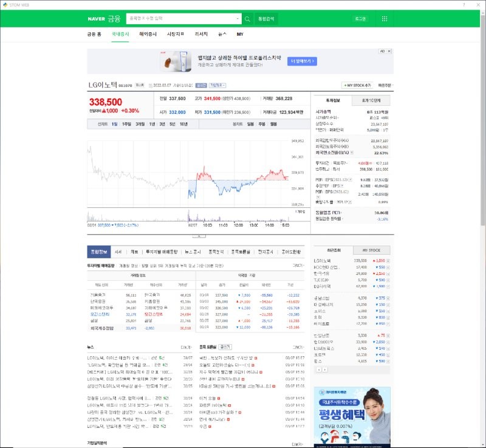Open the 해외증시 menu tab
Viewport: 486px width, 448px height.
[x=148, y=35]
